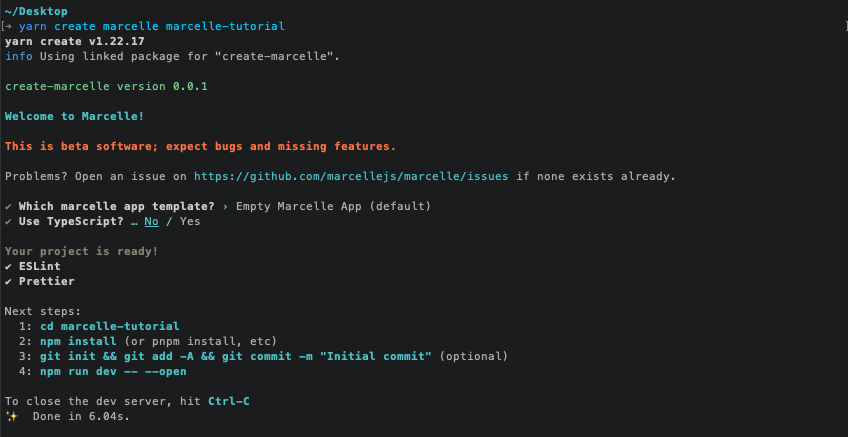Click the checkmark beside Prettier
Screen dimensions: 848x437
click(8, 281)
